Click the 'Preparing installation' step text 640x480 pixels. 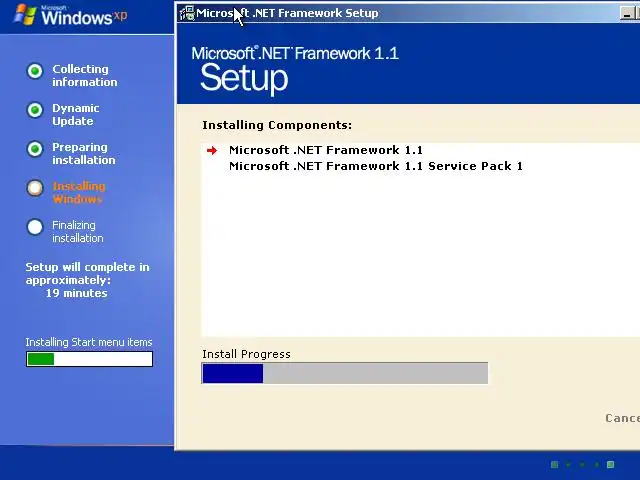pos(84,153)
